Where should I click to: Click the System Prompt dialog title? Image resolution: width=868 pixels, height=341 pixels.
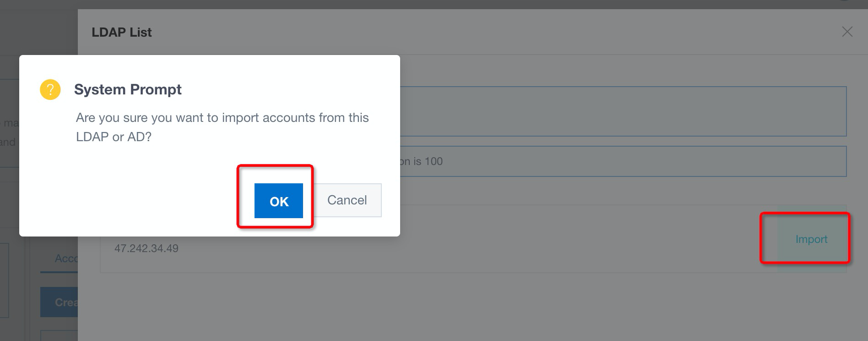tap(128, 89)
